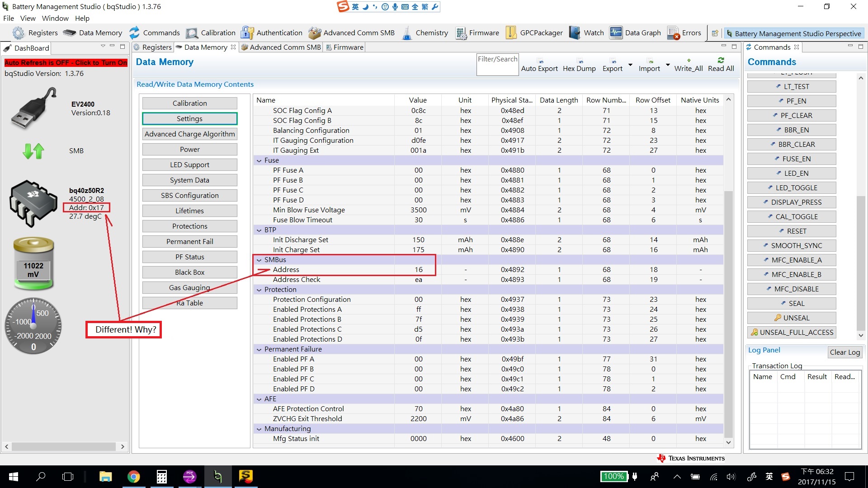868x488 pixels.
Task: Open Firmware toolbar tool
Action: tap(477, 33)
